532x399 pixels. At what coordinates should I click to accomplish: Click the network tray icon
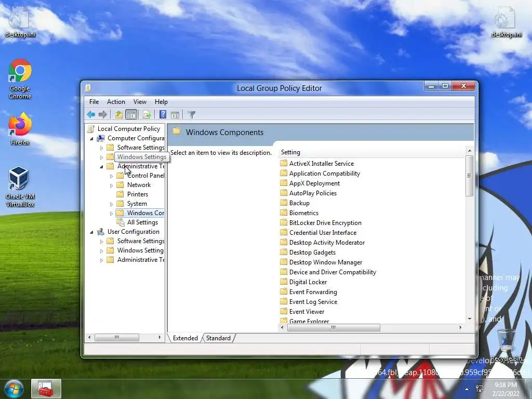point(480,389)
